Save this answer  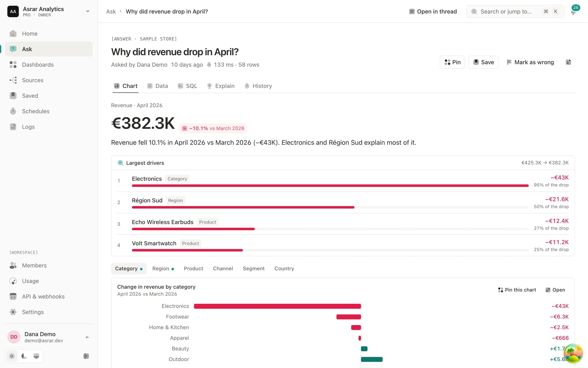(483, 62)
